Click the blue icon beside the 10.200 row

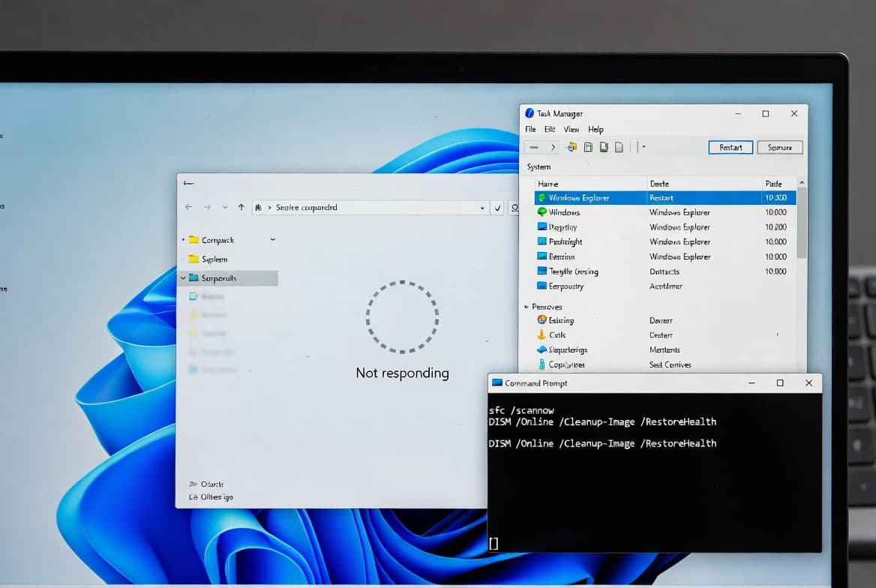pyautogui.click(x=542, y=227)
